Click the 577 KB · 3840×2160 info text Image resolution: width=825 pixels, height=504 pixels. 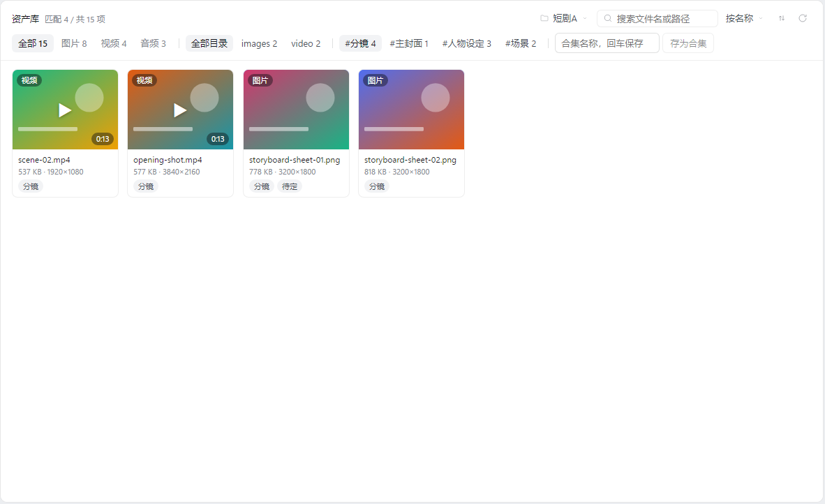click(167, 172)
